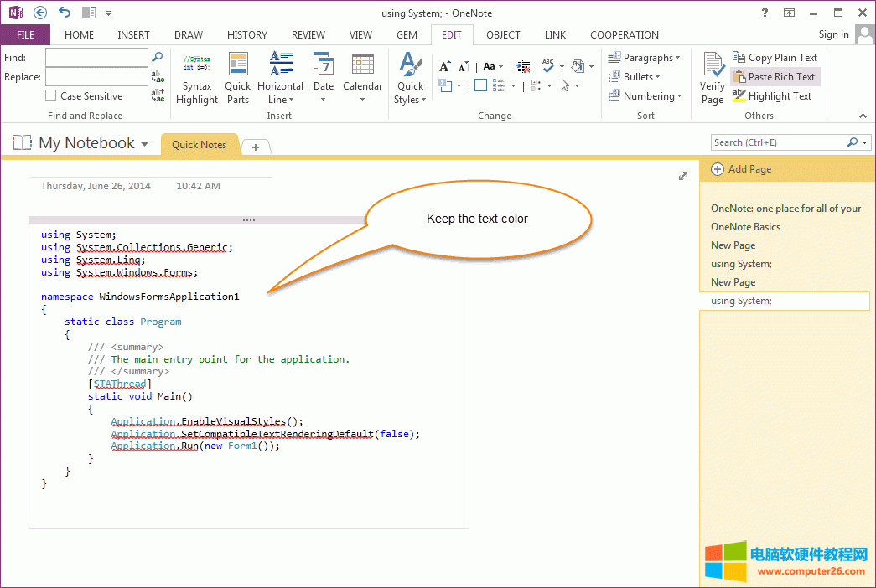This screenshot has height=588, width=876.
Task: Open the OneNote Basics page
Action: 745,227
